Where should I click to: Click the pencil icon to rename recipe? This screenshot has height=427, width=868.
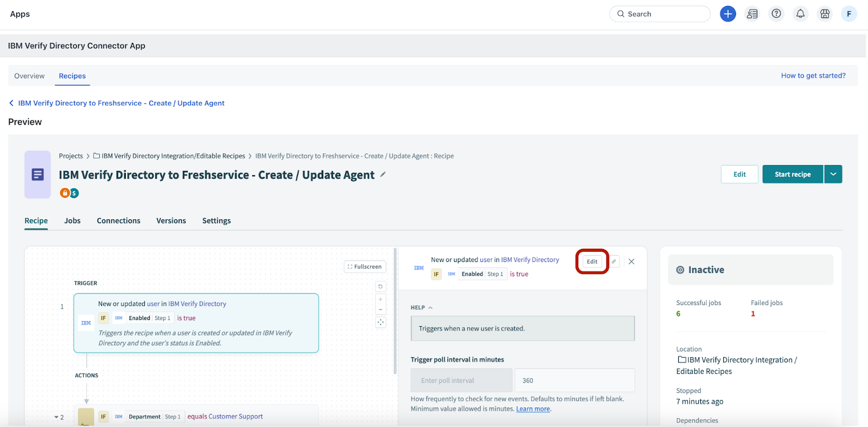(x=382, y=175)
